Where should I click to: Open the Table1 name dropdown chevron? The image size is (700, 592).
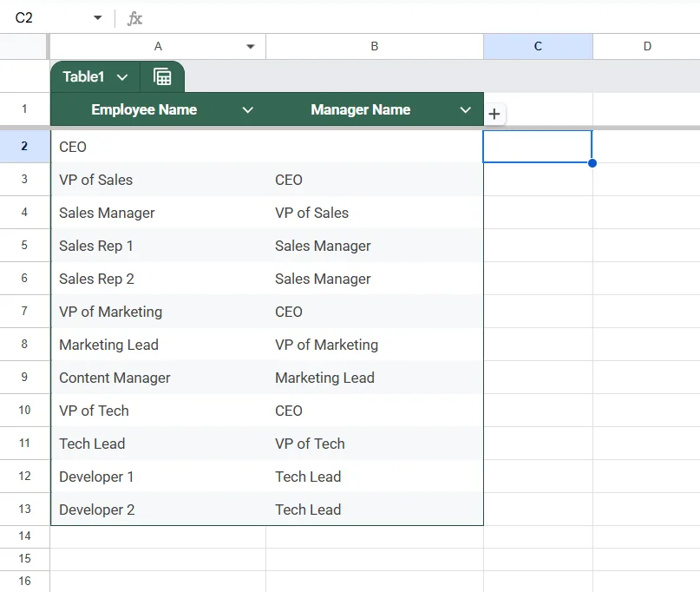tap(122, 77)
